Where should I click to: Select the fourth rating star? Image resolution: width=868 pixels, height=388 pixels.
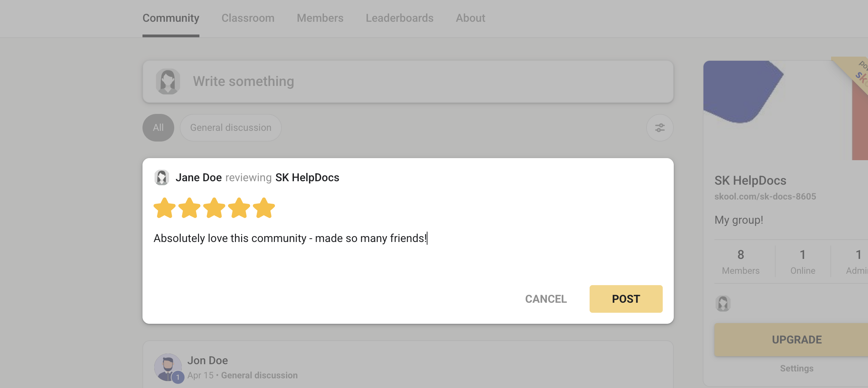(239, 208)
